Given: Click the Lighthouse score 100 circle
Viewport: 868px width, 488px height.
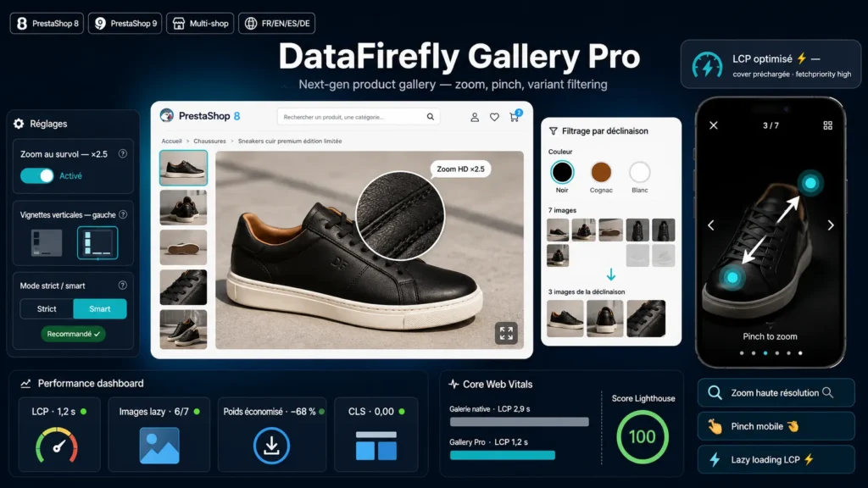Looking at the screenshot, I should click(x=643, y=437).
